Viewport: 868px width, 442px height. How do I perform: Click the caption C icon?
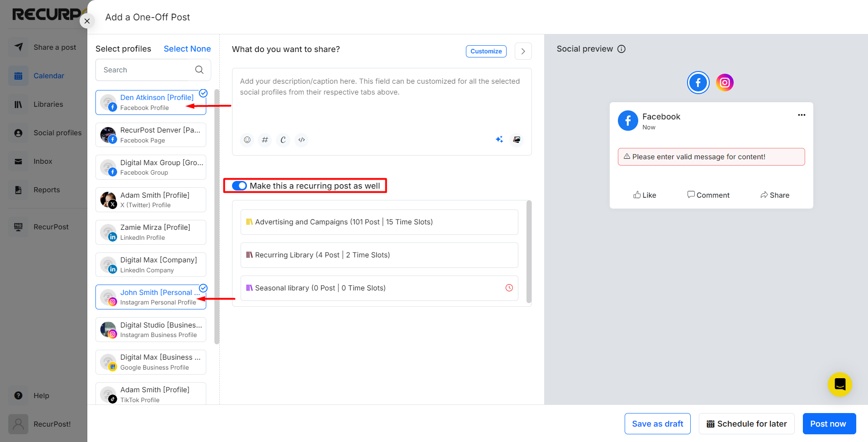283,140
